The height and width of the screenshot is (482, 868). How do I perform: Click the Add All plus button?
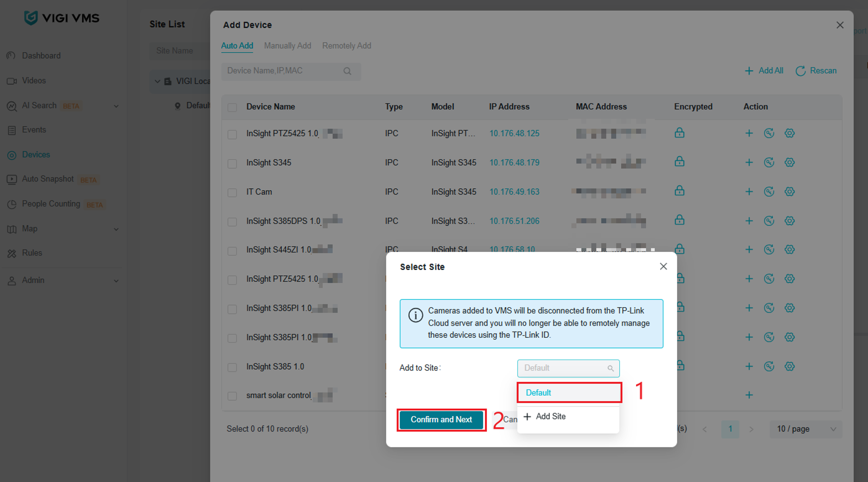[x=764, y=71]
